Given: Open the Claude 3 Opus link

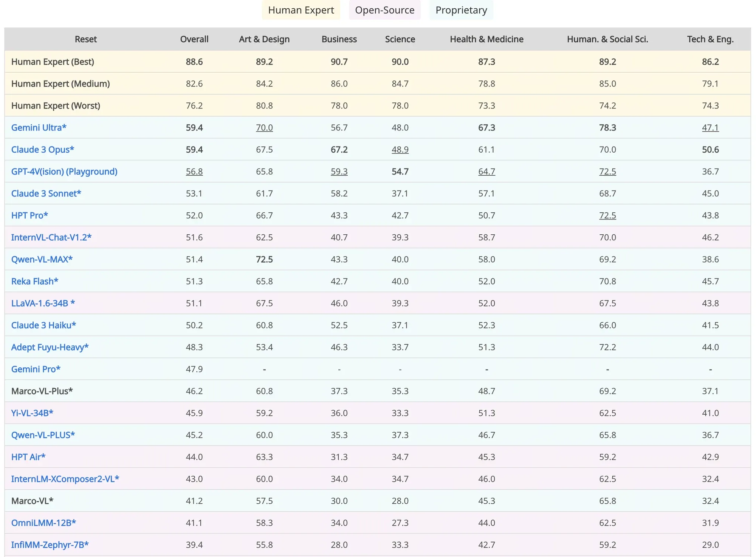Looking at the screenshot, I should 42,150.
